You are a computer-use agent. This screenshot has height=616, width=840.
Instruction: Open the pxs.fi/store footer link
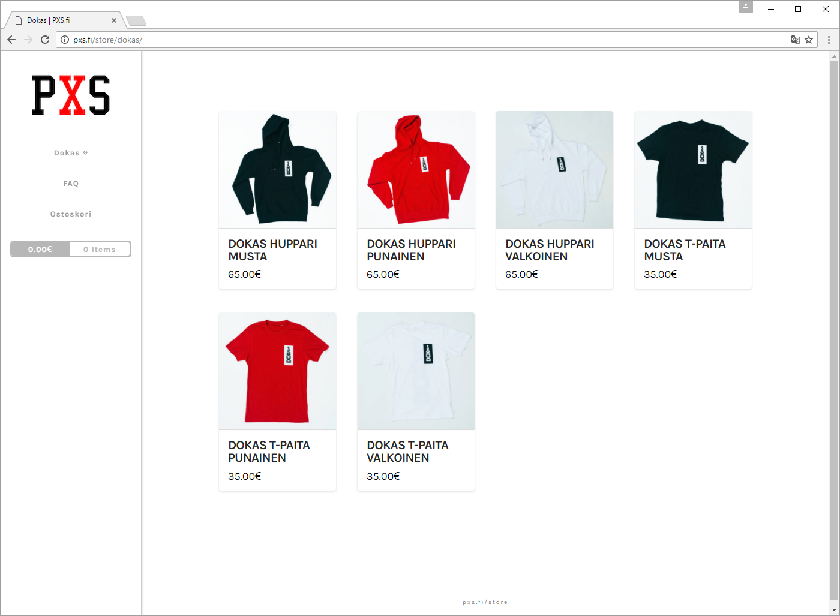coord(485,602)
